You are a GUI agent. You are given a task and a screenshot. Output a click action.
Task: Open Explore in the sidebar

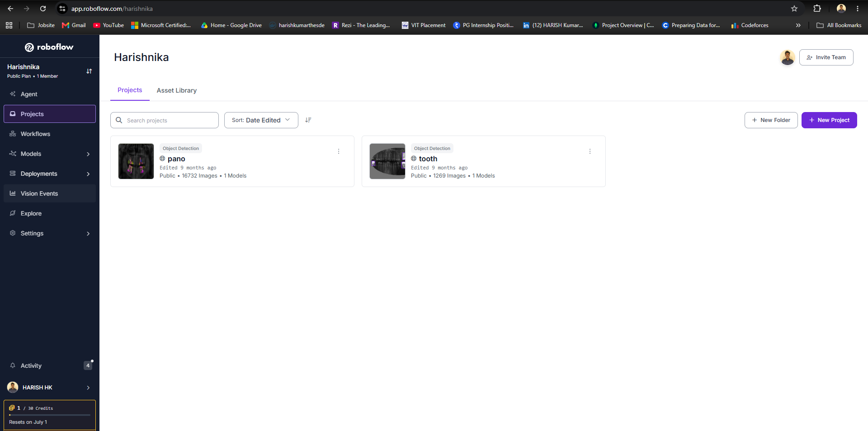tap(50, 213)
